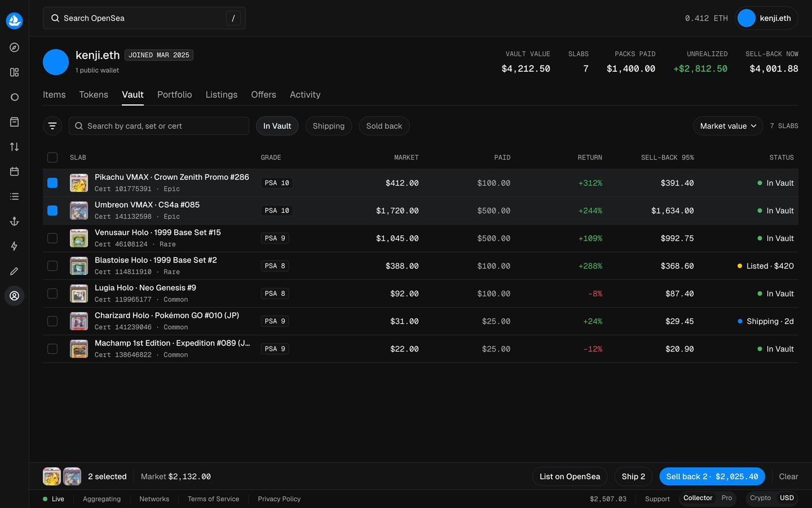The image size is (812, 508).
Task: Switch to the Portfolio tab
Action: click(175, 95)
